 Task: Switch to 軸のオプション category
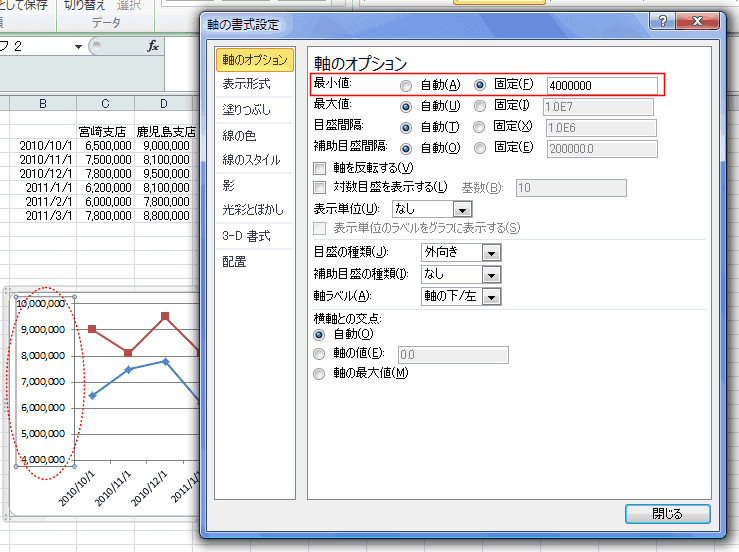(x=255, y=60)
